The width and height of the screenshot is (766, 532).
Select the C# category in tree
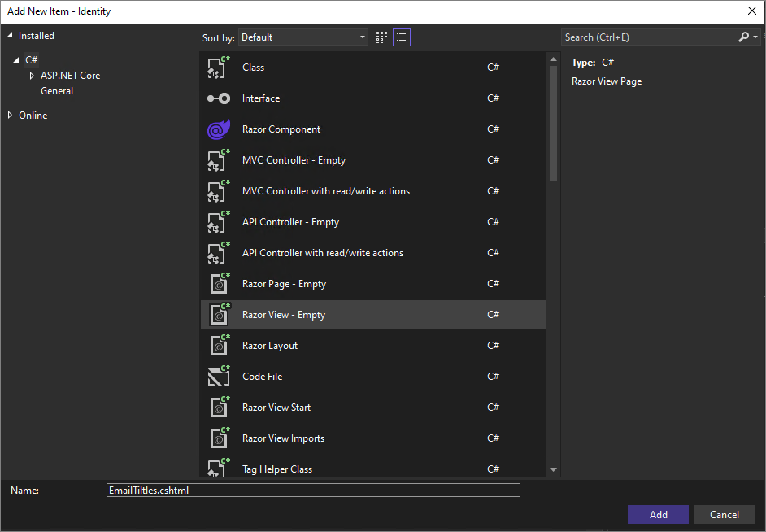point(31,60)
